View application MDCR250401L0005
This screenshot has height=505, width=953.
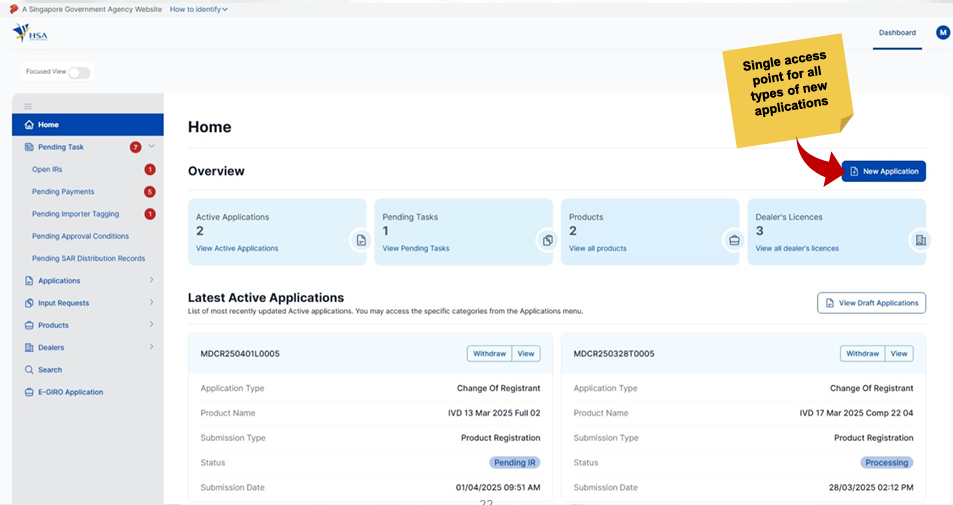[x=526, y=354]
